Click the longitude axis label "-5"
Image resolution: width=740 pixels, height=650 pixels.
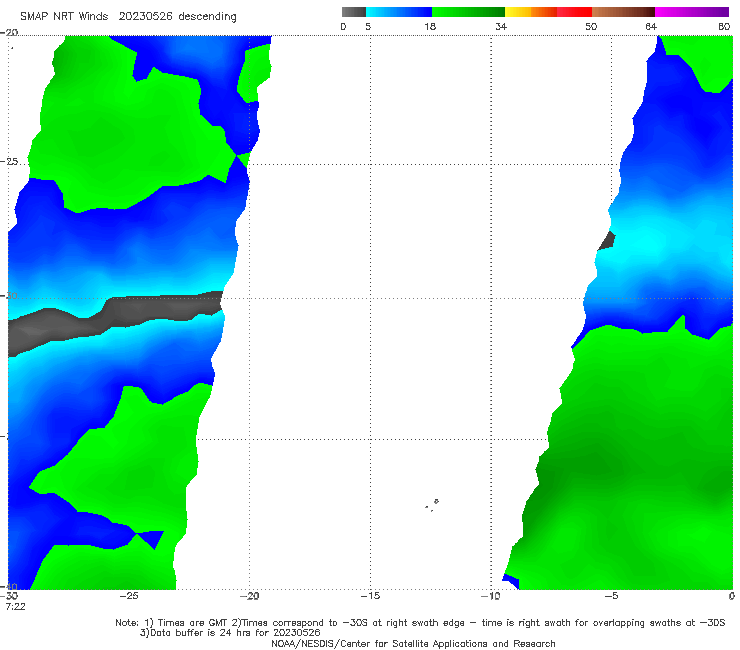[x=611, y=596]
